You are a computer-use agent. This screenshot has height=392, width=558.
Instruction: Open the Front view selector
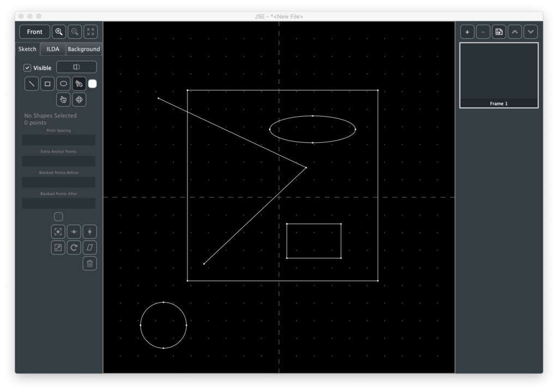pos(35,32)
